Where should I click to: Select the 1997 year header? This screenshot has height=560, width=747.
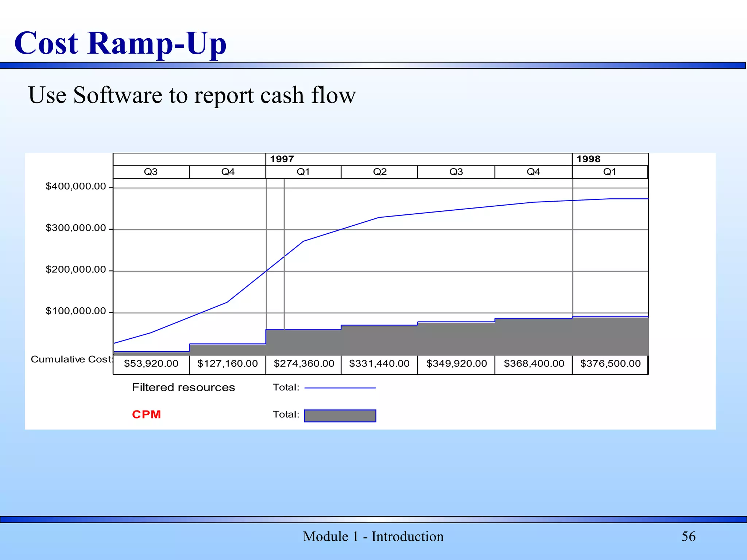tap(419, 159)
